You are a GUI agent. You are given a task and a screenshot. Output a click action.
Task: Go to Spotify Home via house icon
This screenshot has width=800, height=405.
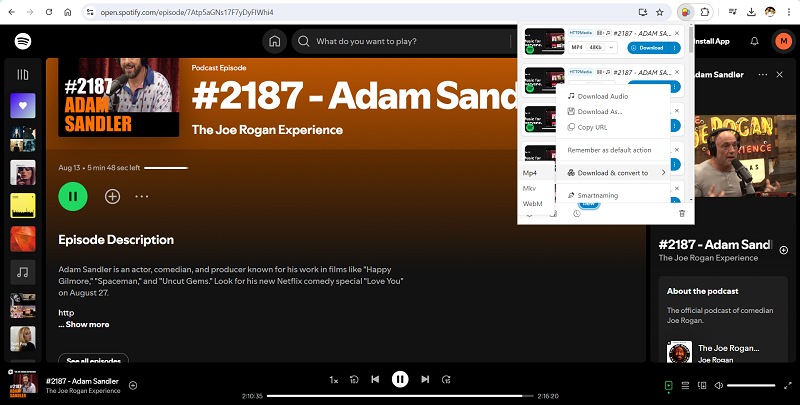(274, 42)
